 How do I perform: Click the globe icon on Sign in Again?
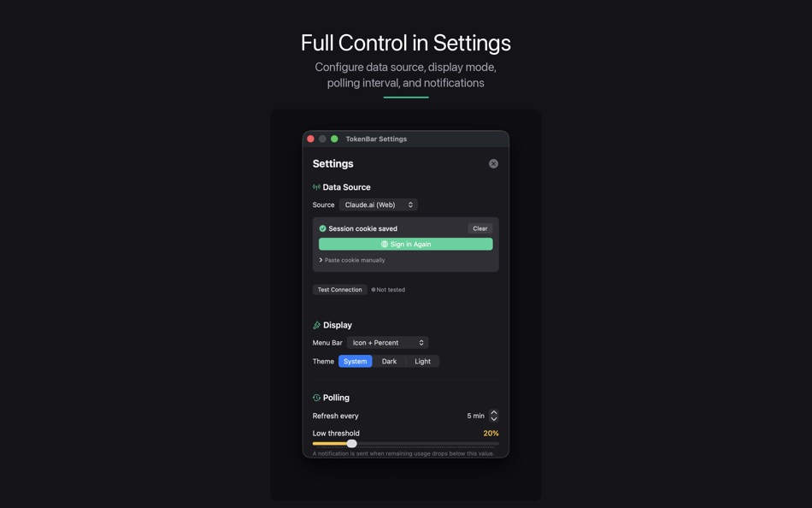(x=385, y=244)
